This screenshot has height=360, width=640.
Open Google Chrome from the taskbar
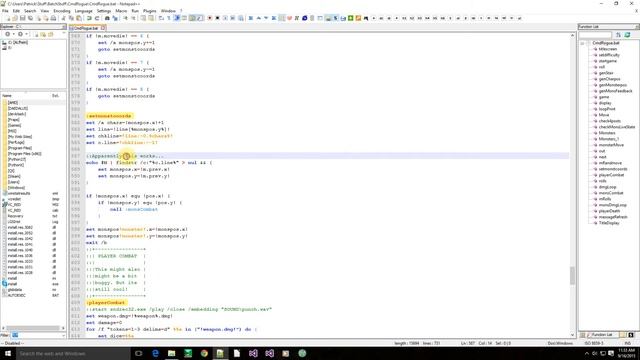pyautogui.click(x=204, y=353)
